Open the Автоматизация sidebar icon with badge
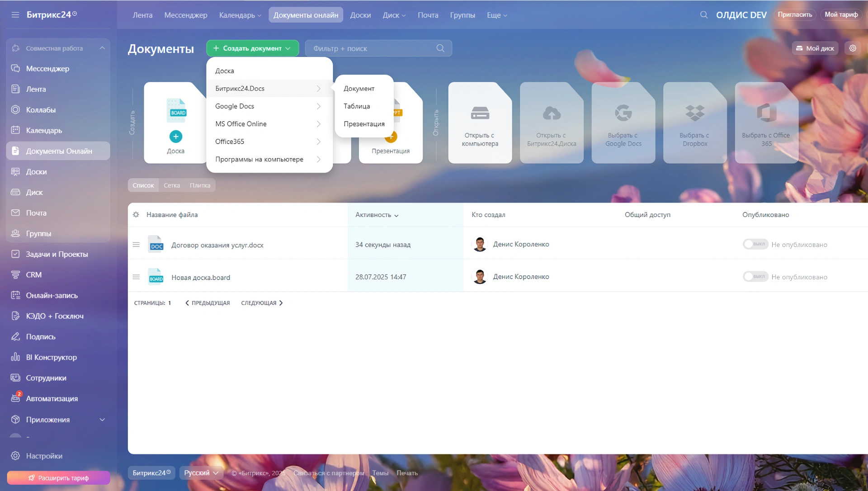The image size is (868, 491). pyautogui.click(x=16, y=398)
